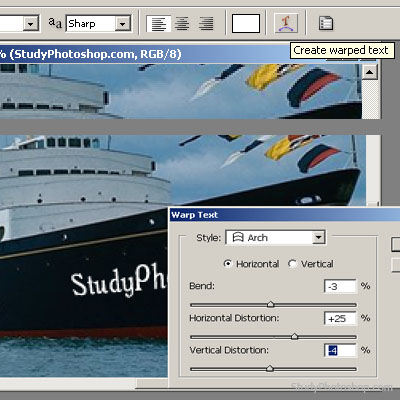This screenshot has width=400, height=400.
Task: Click scroll up arrow in document window
Action: click(x=370, y=72)
